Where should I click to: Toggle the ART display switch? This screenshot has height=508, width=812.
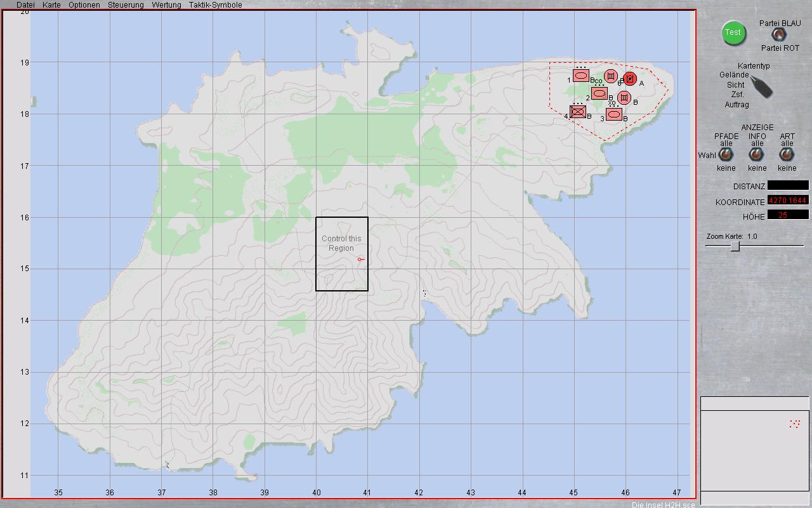pyautogui.click(x=787, y=155)
